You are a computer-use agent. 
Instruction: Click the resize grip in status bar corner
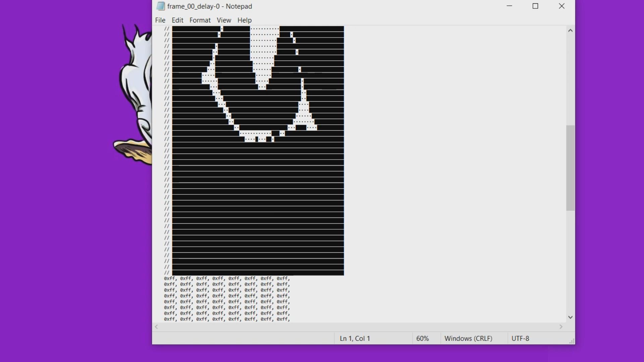coord(572,341)
